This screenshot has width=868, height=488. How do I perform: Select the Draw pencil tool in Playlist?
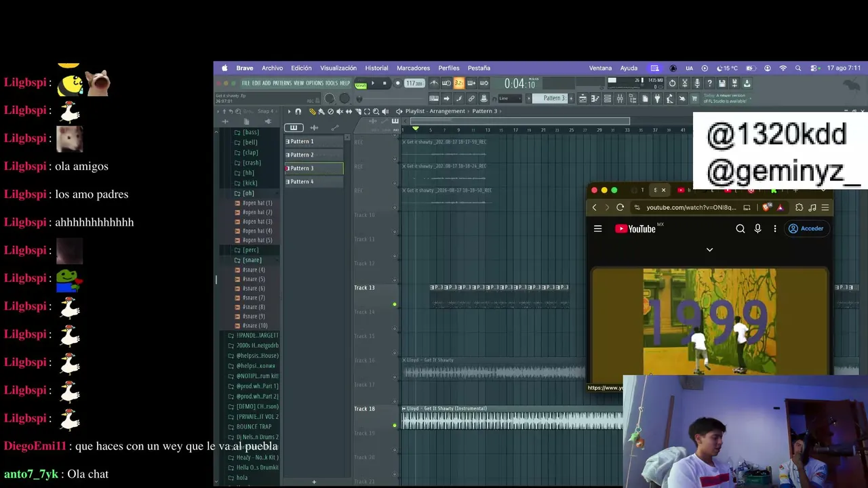(312, 111)
